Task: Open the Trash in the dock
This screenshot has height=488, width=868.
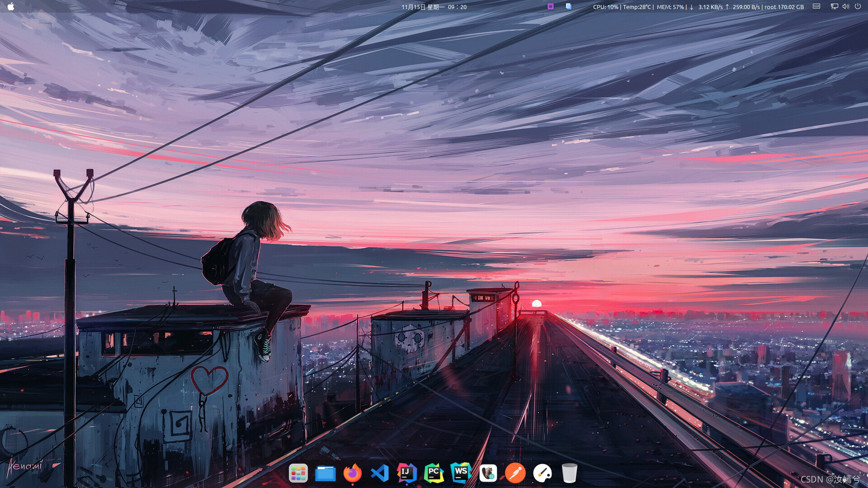Action: coord(569,473)
